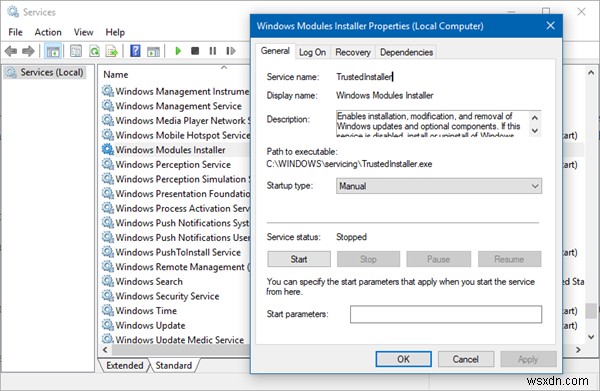Click the Stop Service square icon
The width and height of the screenshot is (600, 391).
(x=195, y=51)
